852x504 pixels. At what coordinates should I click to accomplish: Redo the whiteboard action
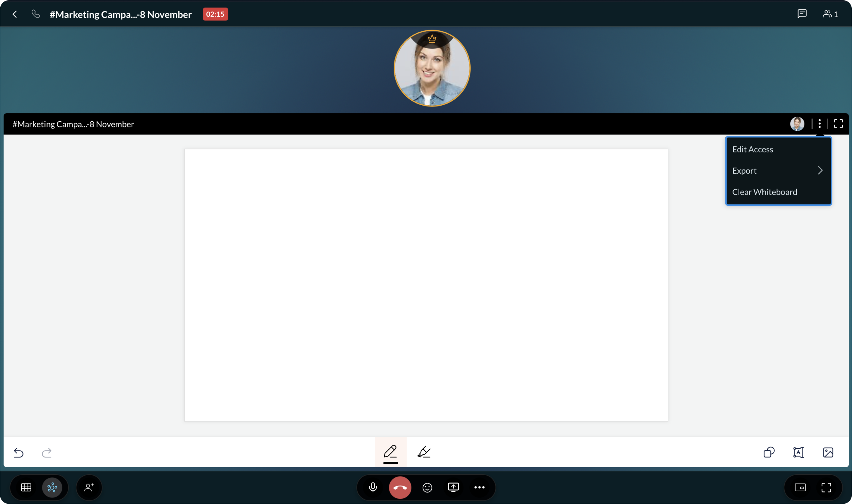[x=46, y=452]
